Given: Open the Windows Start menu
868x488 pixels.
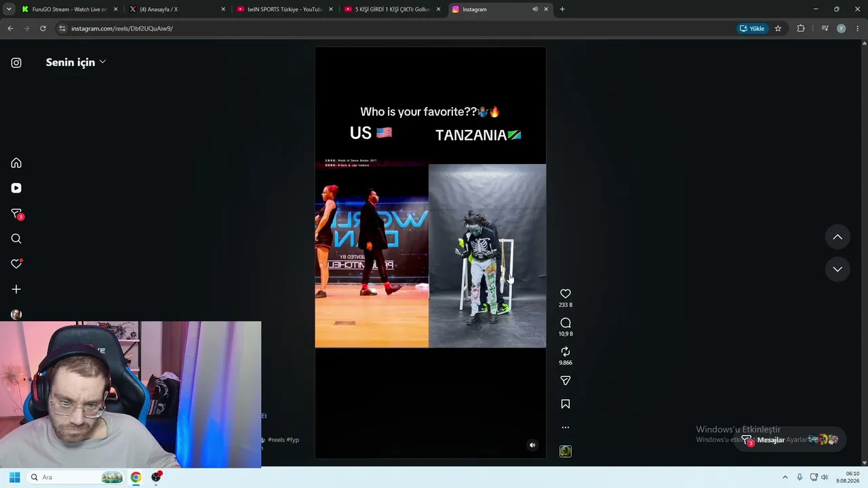Looking at the screenshot, I should click(14, 477).
